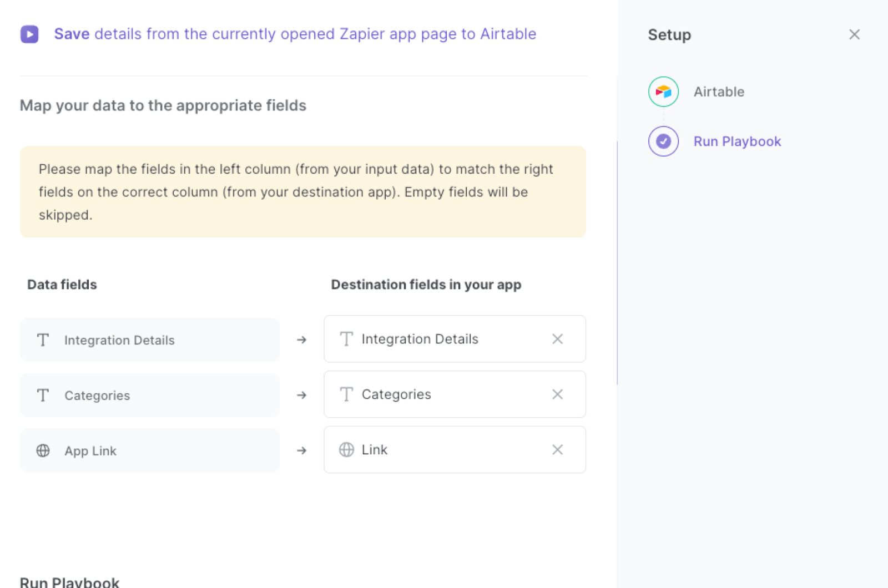Viewport: 888px width, 588px height.
Task: Select the Integration Details data field
Action: pyautogui.click(x=150, y=340)
